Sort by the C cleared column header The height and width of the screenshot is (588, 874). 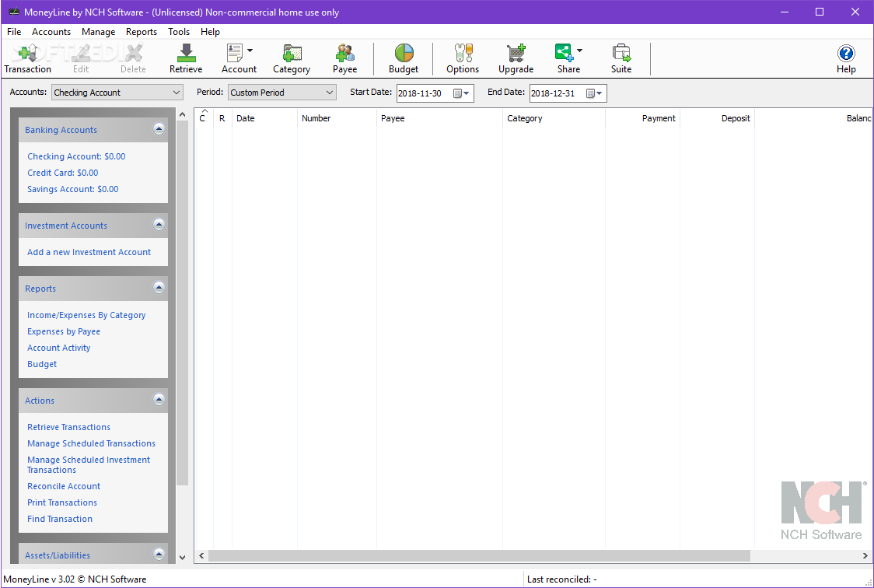point(204,118)
